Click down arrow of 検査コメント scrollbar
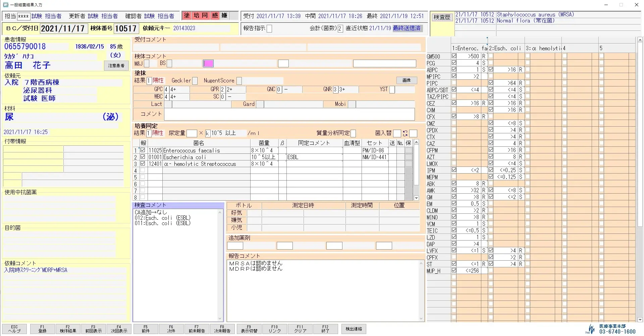 [220, 319]
